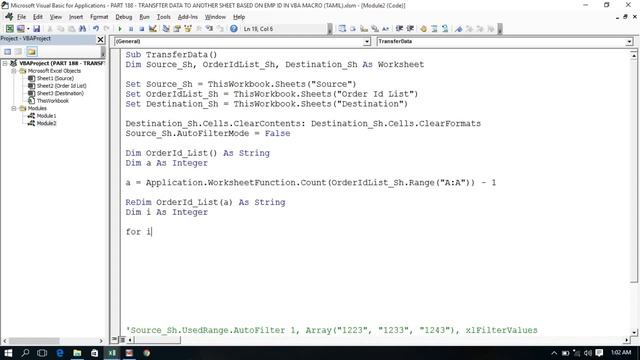Toggle Bookmark with the blue flag icon
Image resolution: width=640 pixels, height=360 pixels.
click(x=458, y=29)
